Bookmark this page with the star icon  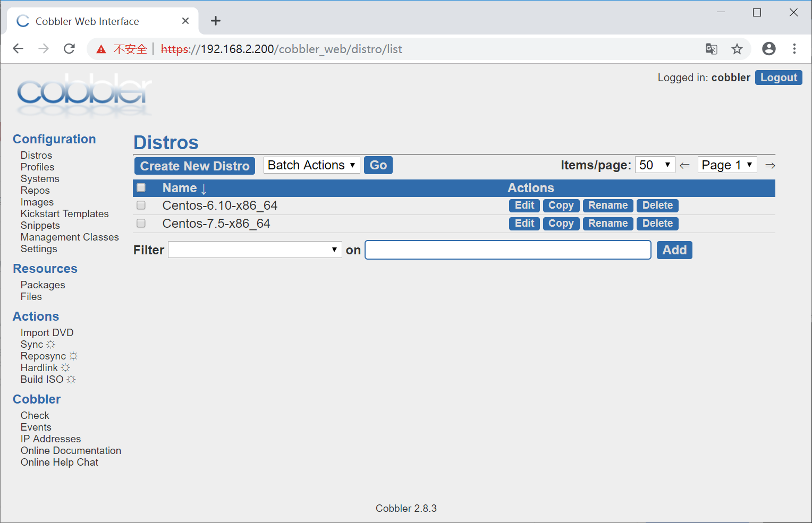[x=737, y=49]
